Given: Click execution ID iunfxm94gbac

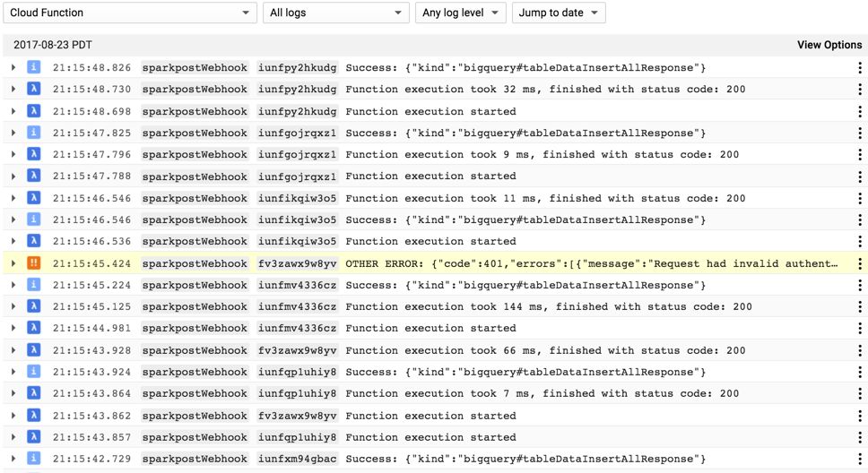Looking at the screenshot, I should click(x=298, y=459).
